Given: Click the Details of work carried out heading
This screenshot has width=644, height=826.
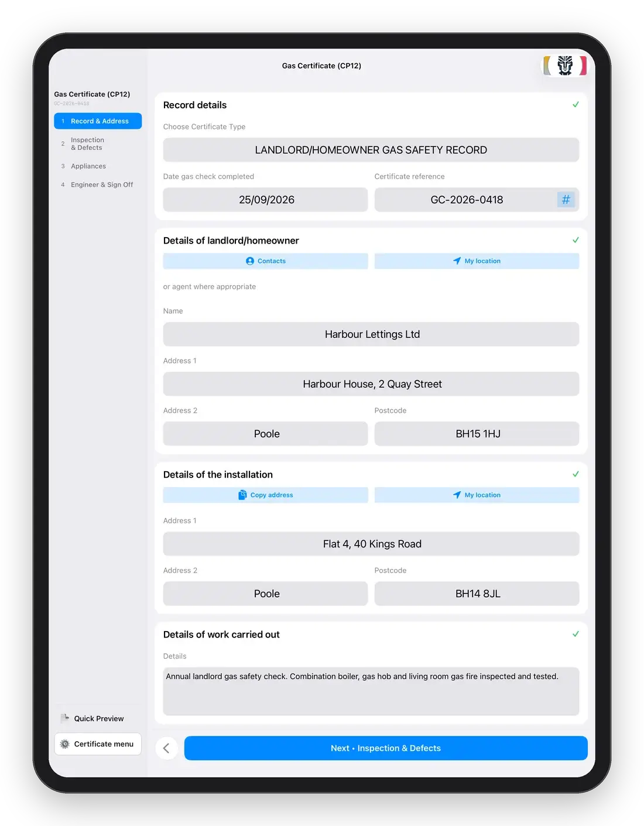Looking at the screenshot, I should [221, 635].
